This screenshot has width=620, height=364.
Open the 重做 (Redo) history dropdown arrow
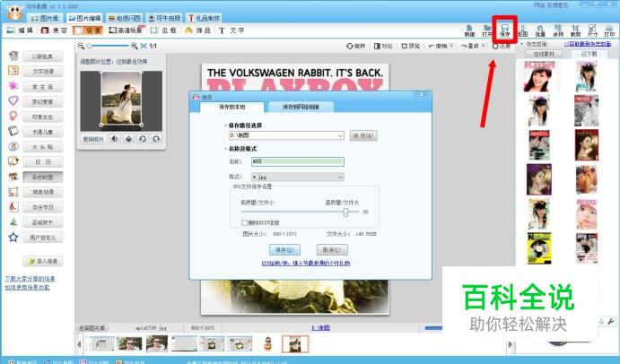pos(484,46)
